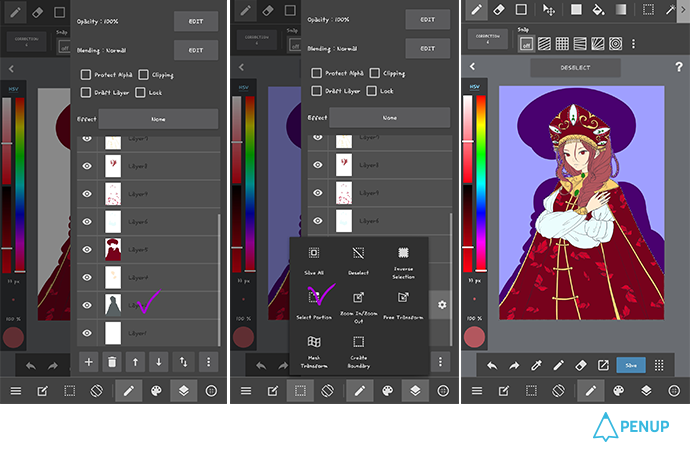
Task: Expand toolbar with right chevron in right panel
Action: click(x=683, y=10)
